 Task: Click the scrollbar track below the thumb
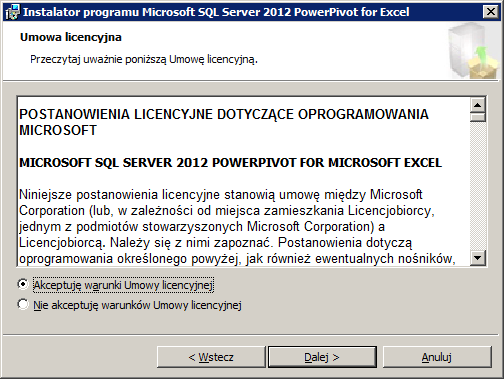[478, 186]
